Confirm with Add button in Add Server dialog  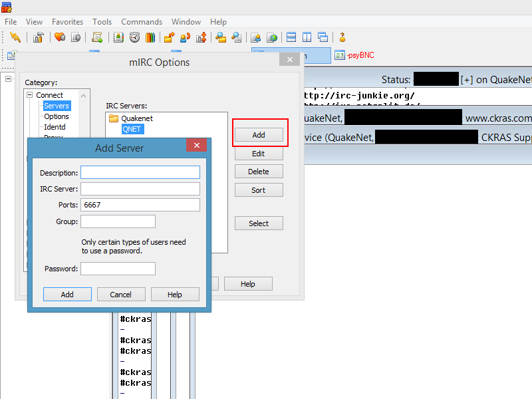67,294
